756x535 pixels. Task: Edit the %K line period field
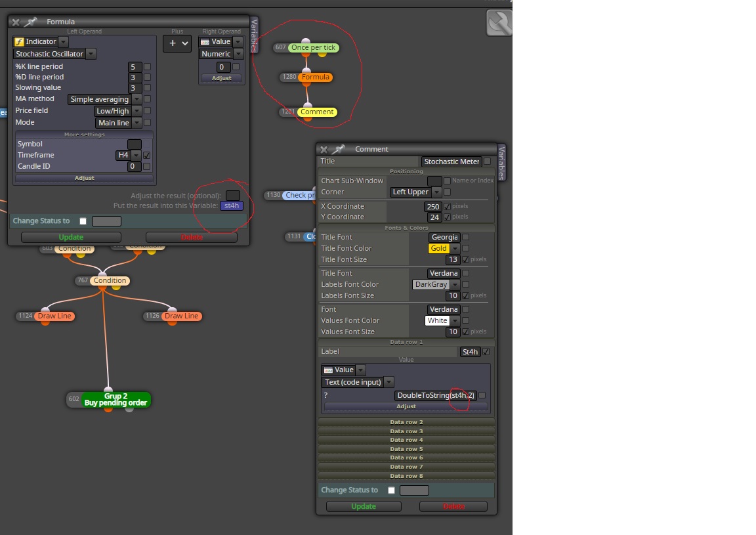tap(135, 67)
